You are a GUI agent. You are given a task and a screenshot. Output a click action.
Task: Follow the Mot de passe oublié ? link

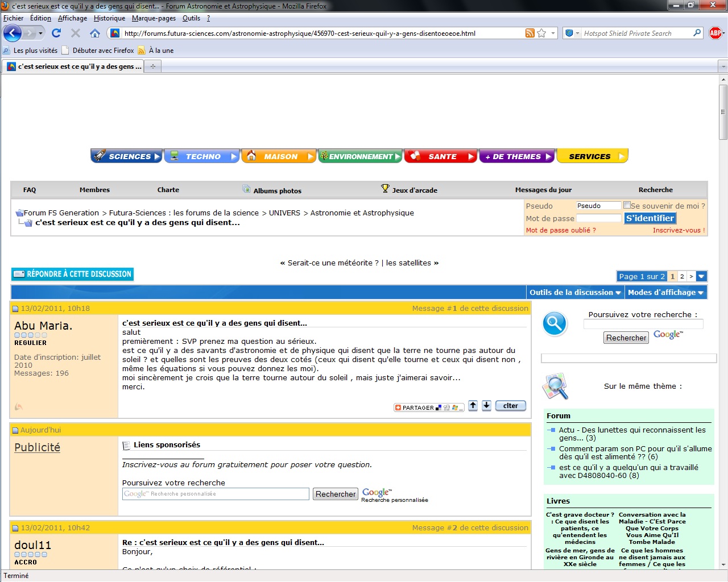coord(561,230)
